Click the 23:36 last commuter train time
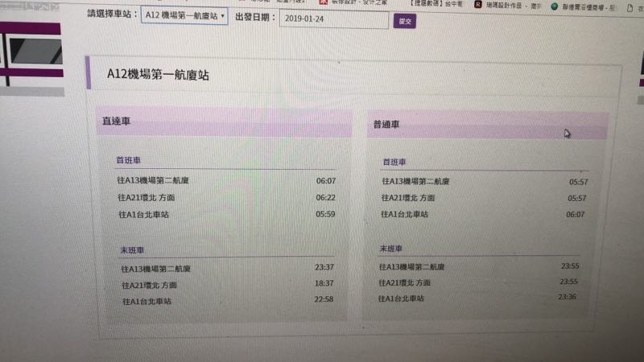The width and height of the screenshot is (644, 362). (x=568, y=297)
